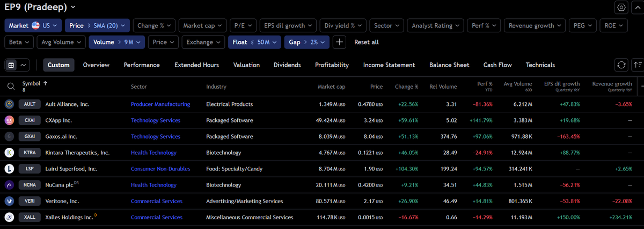Open the sort order icon button

[x=638, y=65]
